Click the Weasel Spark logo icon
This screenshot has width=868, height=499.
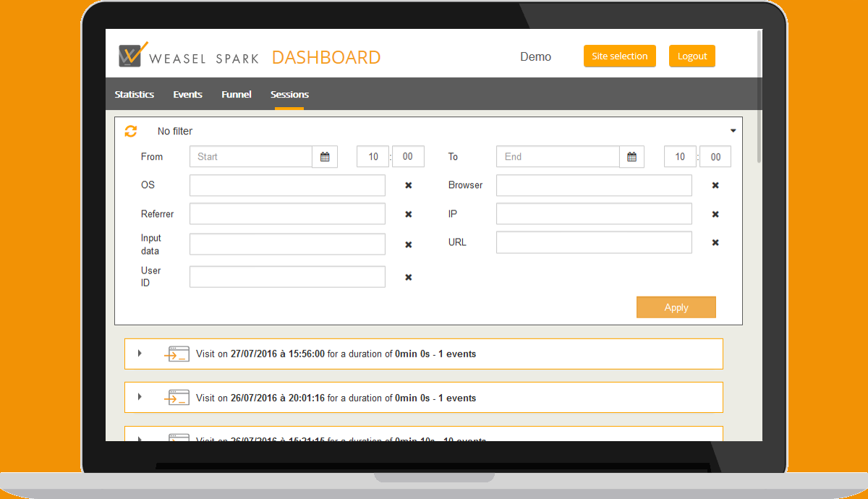[133, 56]
